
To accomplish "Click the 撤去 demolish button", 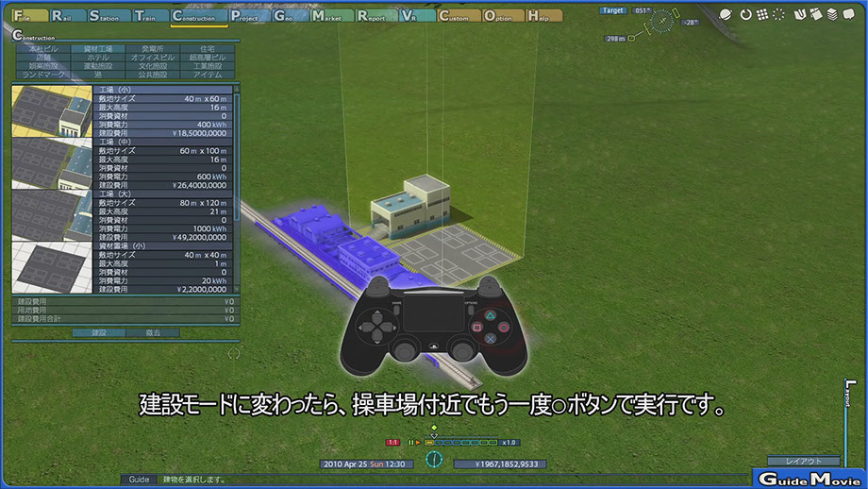I will [x=153, y=332].
